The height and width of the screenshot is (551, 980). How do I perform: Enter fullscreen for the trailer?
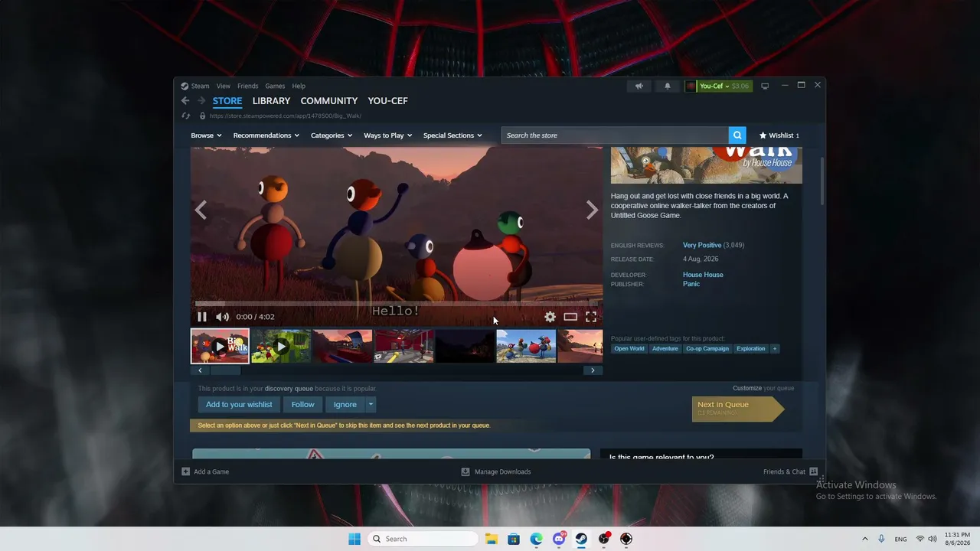coord(591,317)
